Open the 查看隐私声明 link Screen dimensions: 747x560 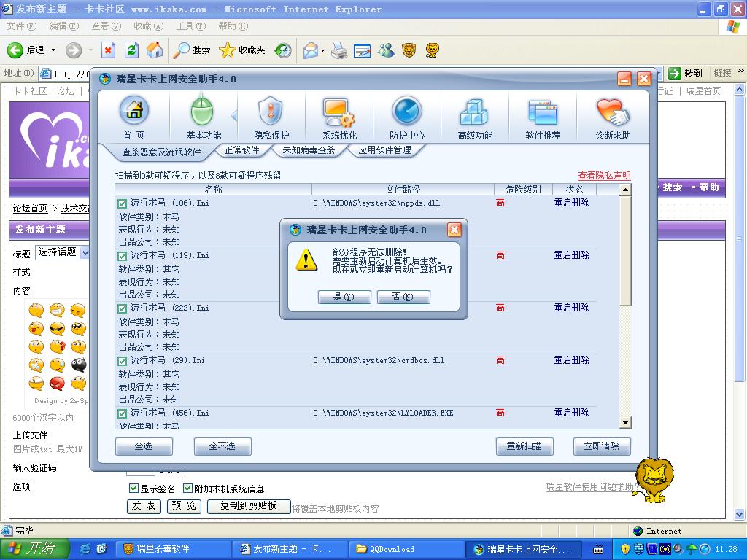pyautogui.click(x=604, y=176)
